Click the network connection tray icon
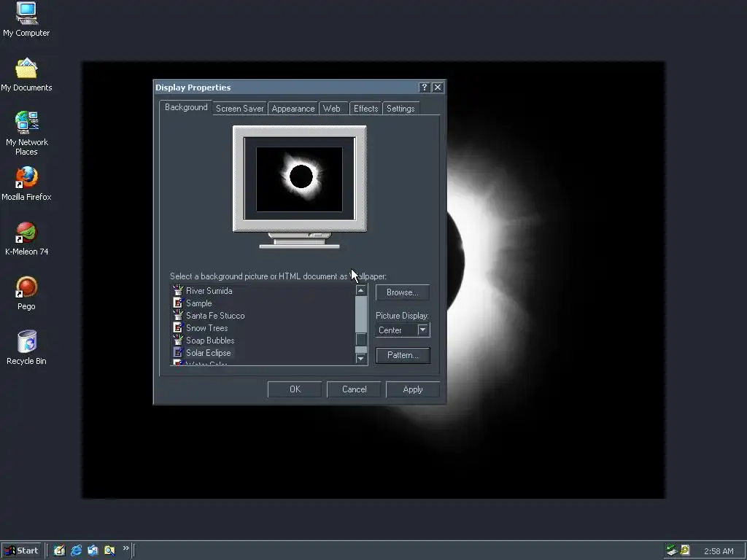This screenshot has width=747, height=560. tap(672, 551)
